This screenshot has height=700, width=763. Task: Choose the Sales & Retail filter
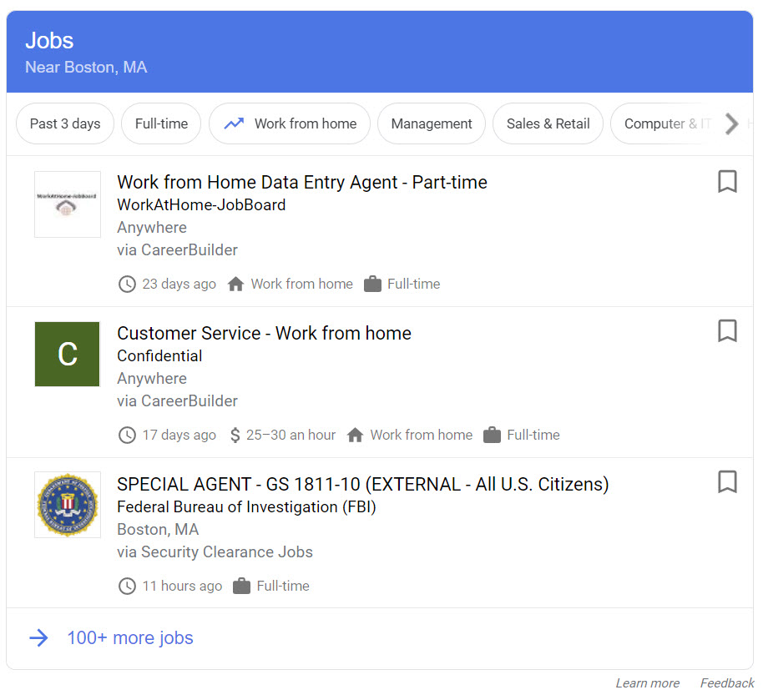(548, 123)
